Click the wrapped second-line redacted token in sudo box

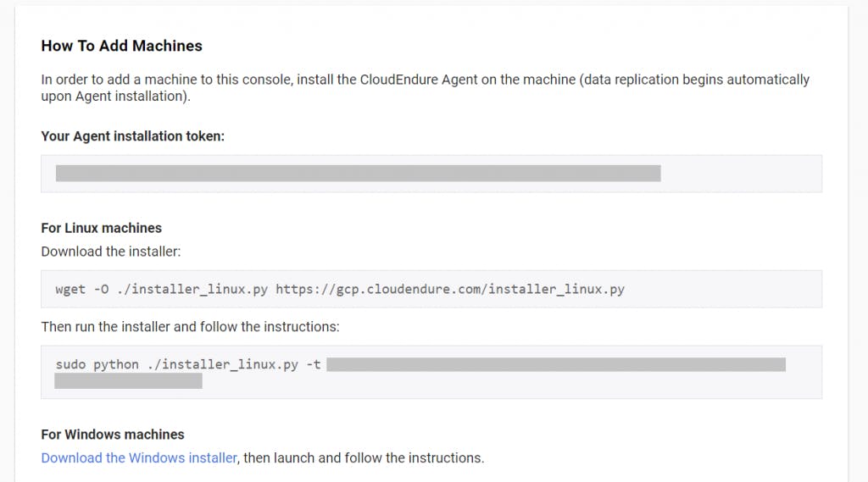click(x=128, y=381)
